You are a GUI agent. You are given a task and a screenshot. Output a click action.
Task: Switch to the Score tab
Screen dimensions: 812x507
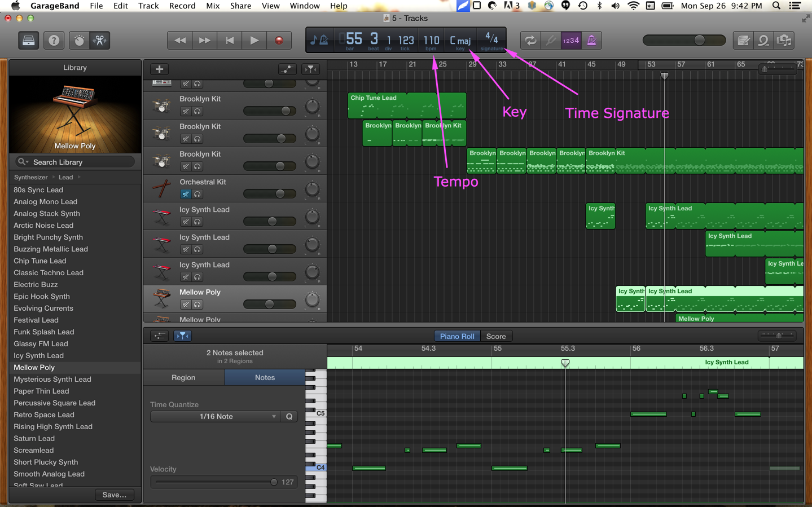(x=496, y=336)
